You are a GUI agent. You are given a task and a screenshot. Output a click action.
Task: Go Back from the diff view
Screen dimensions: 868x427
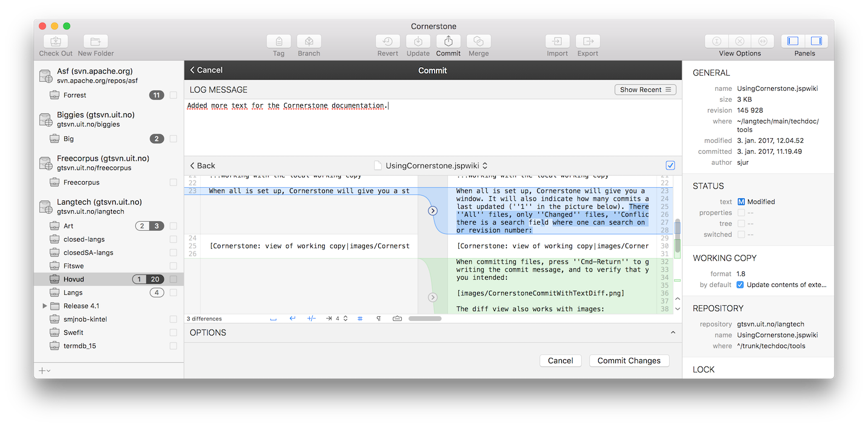202,165
